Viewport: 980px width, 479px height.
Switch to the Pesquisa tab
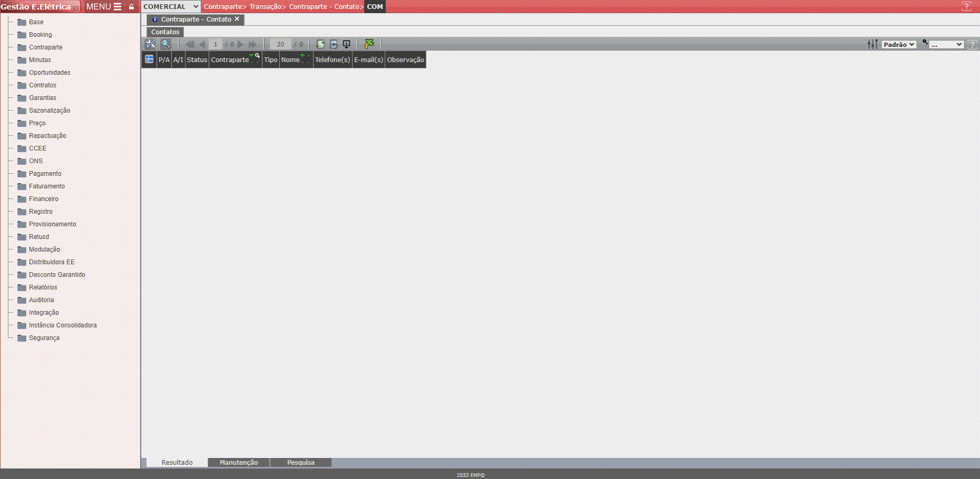pyautogui.click(x=300, y=463)
